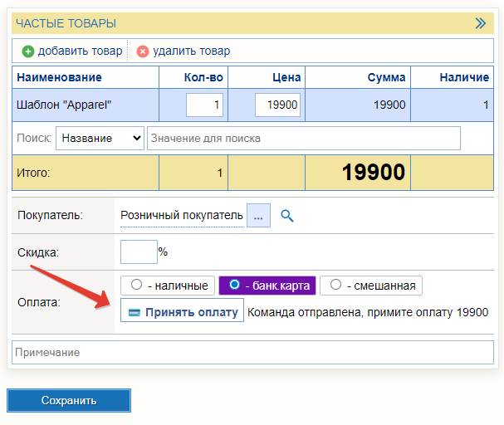Click the ЧАСТЫЕ ТОВАРЫ header title
This screenshot has width=504, height=425.
[x=66, y=23]
